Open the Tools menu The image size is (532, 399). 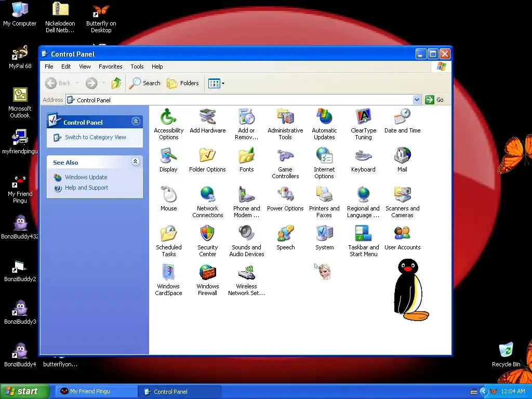137,66
